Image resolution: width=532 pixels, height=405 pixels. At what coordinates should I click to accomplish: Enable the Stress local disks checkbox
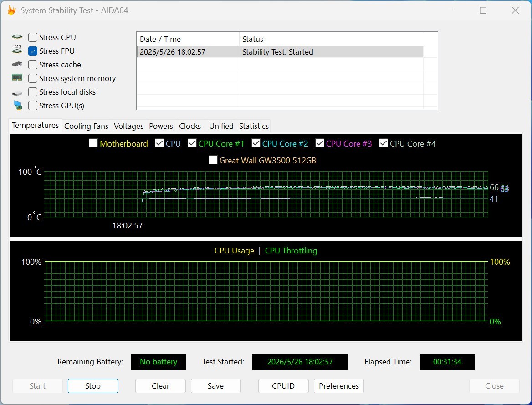coord(33,92)
